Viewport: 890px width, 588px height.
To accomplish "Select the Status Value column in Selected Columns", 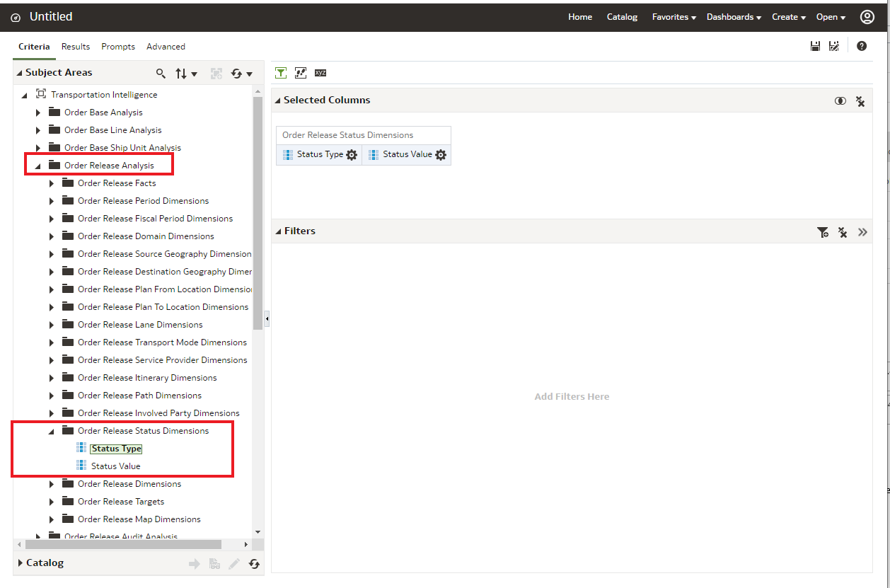I will coord(407,154).
